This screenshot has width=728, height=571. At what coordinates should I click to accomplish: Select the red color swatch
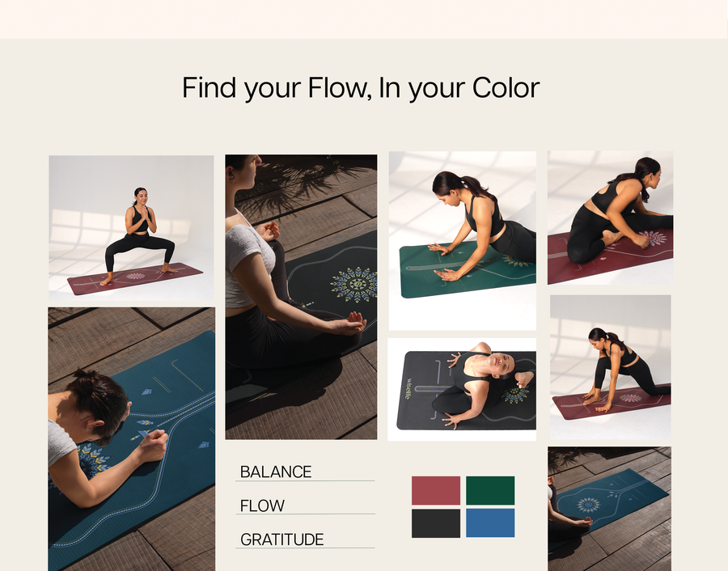pos(435,490)
